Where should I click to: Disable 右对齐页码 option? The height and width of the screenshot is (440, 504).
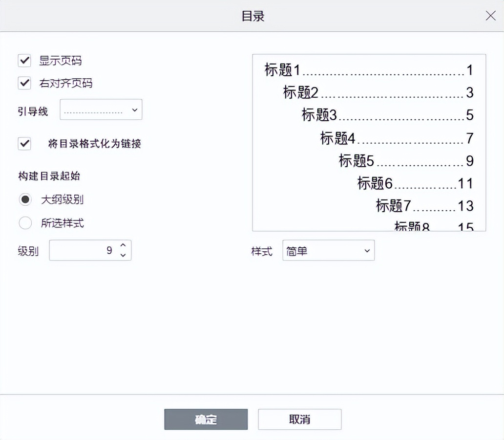pos(24,83)
